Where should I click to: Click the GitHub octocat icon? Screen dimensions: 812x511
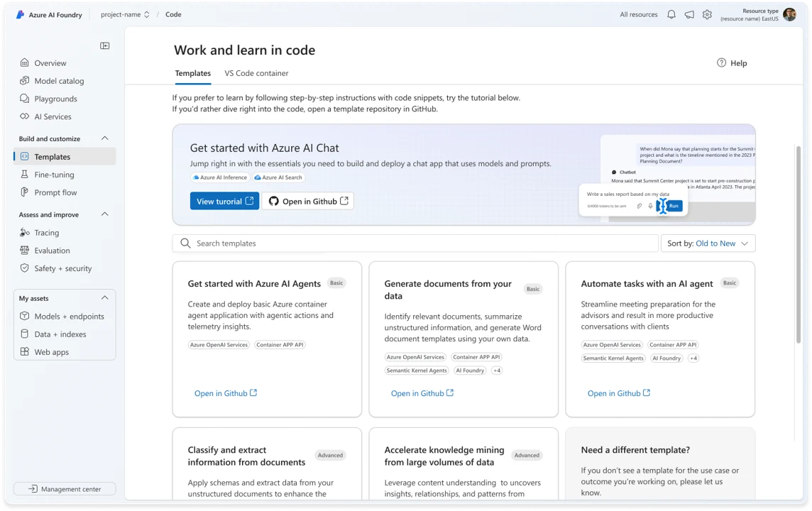[x=273, y=201]
